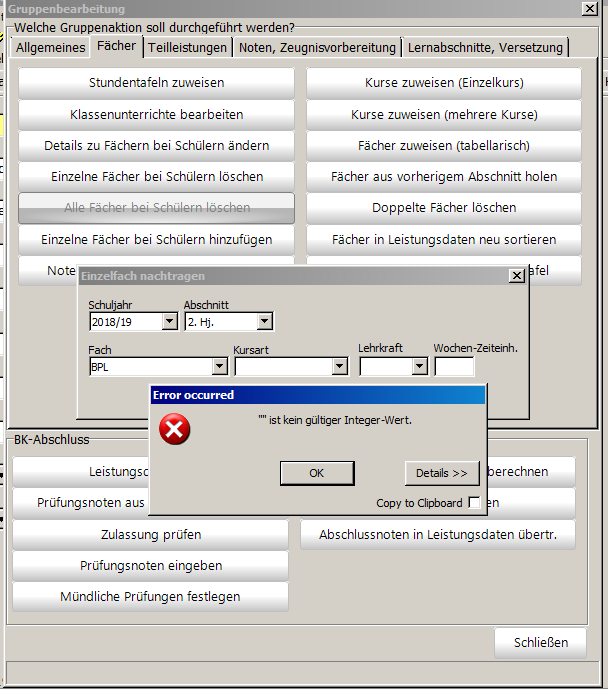Click Details zu Fächern bei Schülern ändern
This screenshot has width=608, height=690.
156,146
